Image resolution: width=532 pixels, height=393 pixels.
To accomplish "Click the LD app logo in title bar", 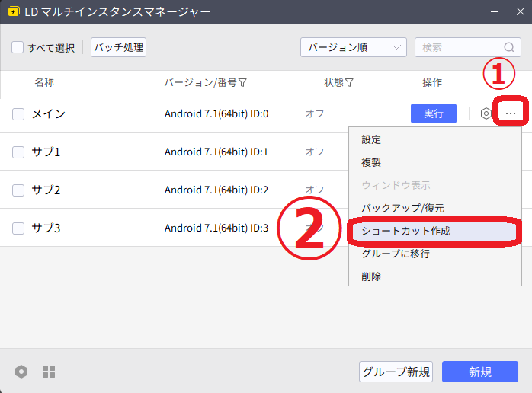I will (13, 12).
